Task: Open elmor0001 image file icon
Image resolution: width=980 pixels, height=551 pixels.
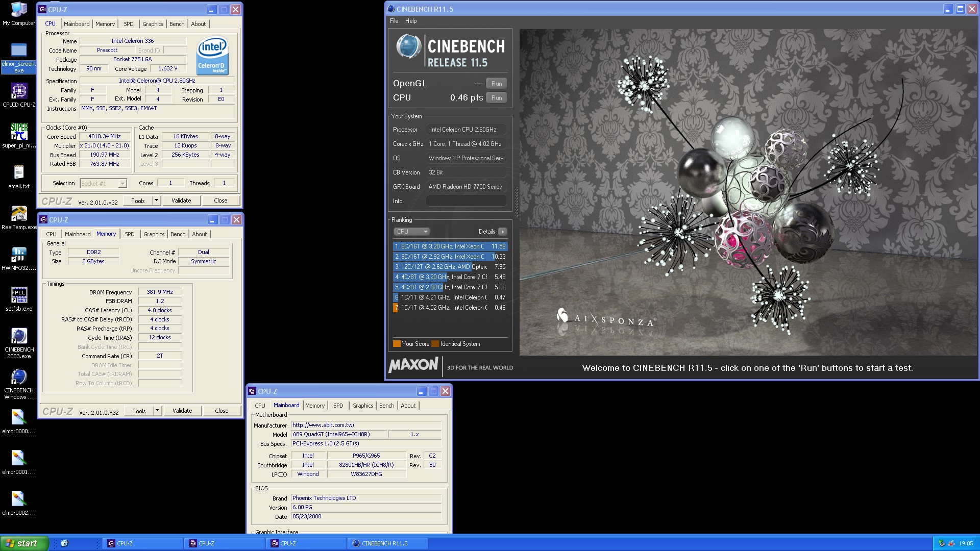Action: coord(19,462)
